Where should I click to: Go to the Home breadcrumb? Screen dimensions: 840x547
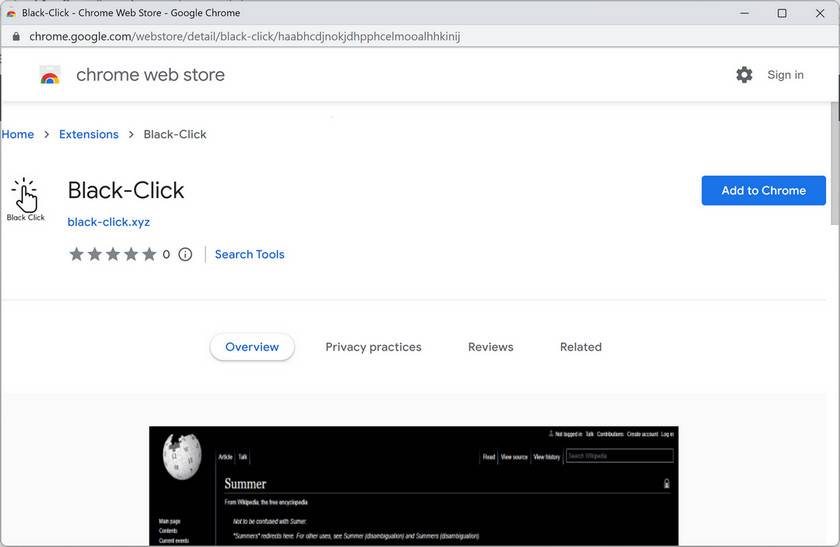pos(18,134)
